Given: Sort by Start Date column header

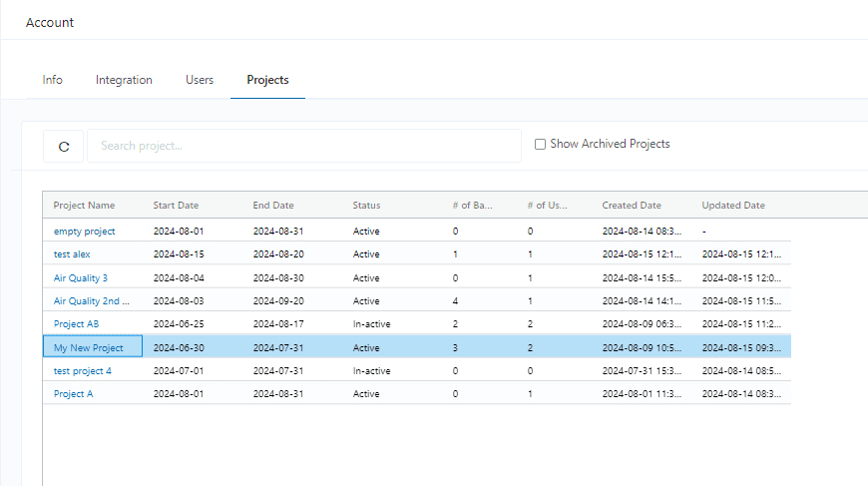Looking at the screenshot, I should (x=176, y=206).
